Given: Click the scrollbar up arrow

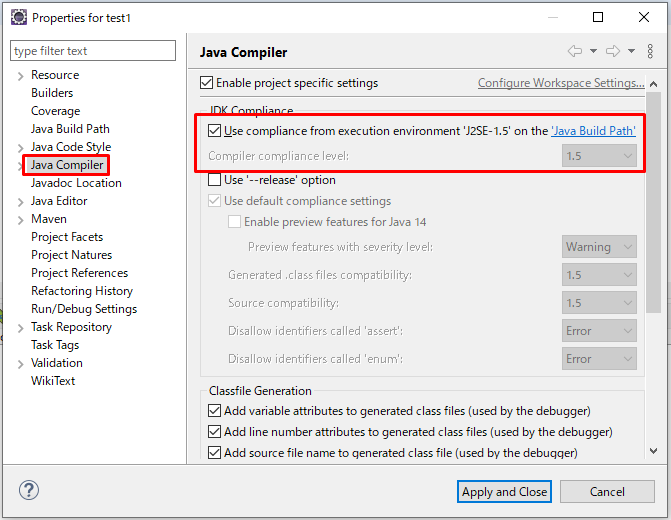Looking at the screenshot, I should click(653, 84).
